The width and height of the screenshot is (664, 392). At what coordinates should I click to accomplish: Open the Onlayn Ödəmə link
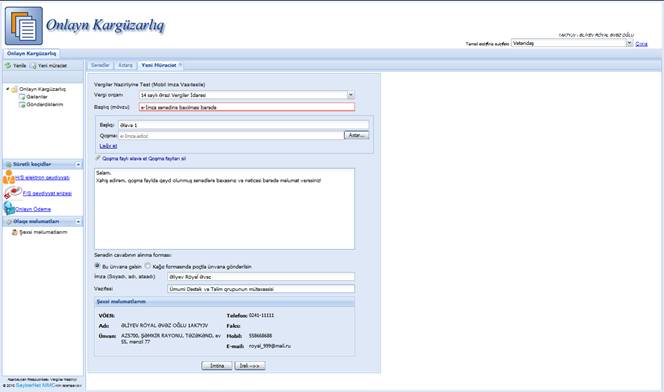pyautogui.click(x=33, y=209)
